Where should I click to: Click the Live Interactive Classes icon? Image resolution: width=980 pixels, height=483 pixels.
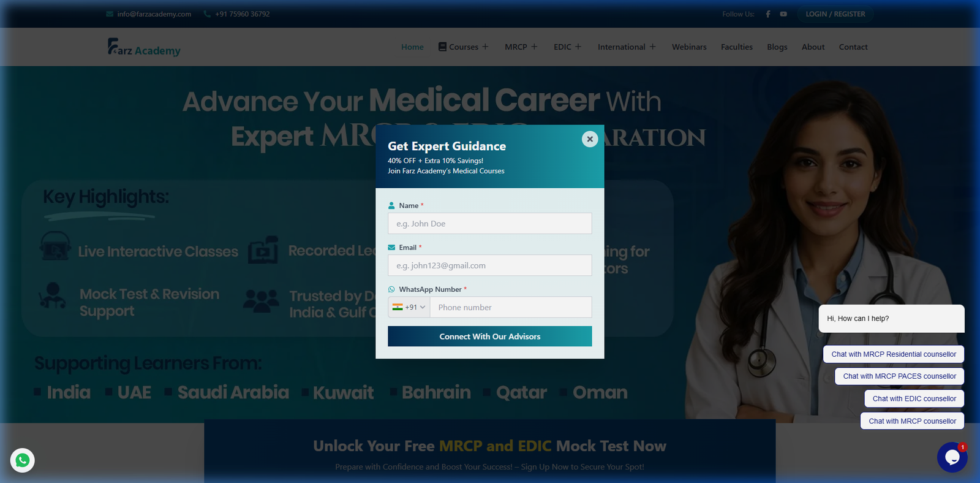click(55, 247)
